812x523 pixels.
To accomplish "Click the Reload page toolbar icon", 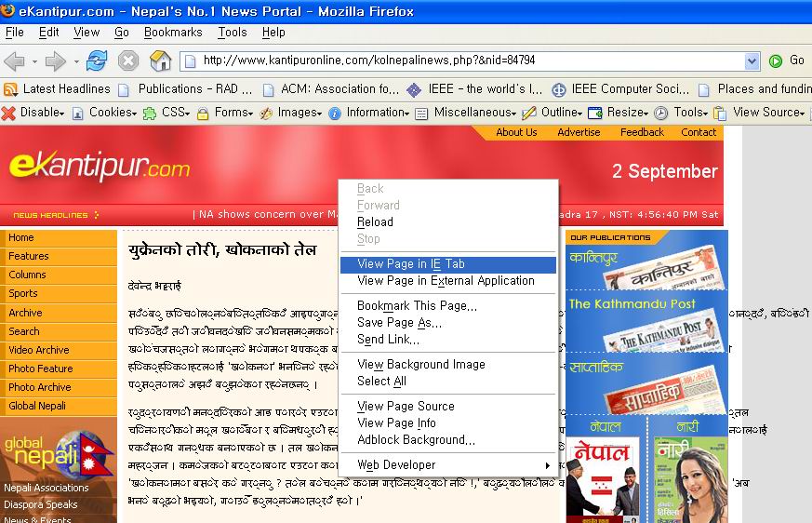I will [x=97, y=61].
